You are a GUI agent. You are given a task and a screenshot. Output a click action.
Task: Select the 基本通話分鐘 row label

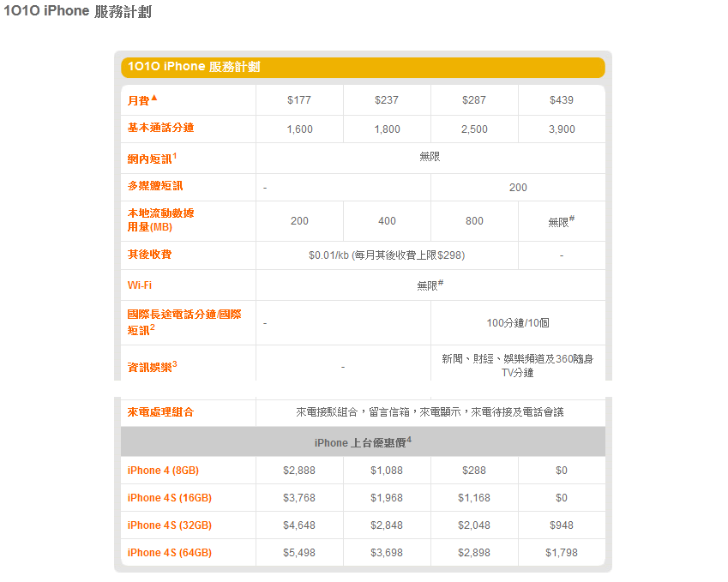160,128
